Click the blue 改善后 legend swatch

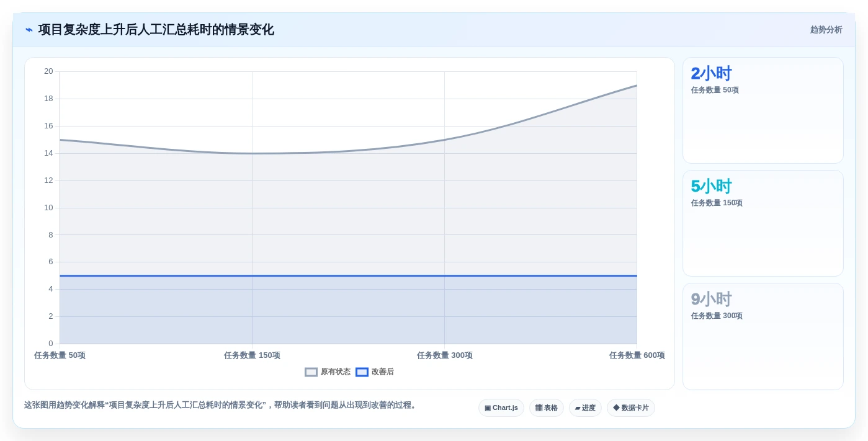click(362, 372)
